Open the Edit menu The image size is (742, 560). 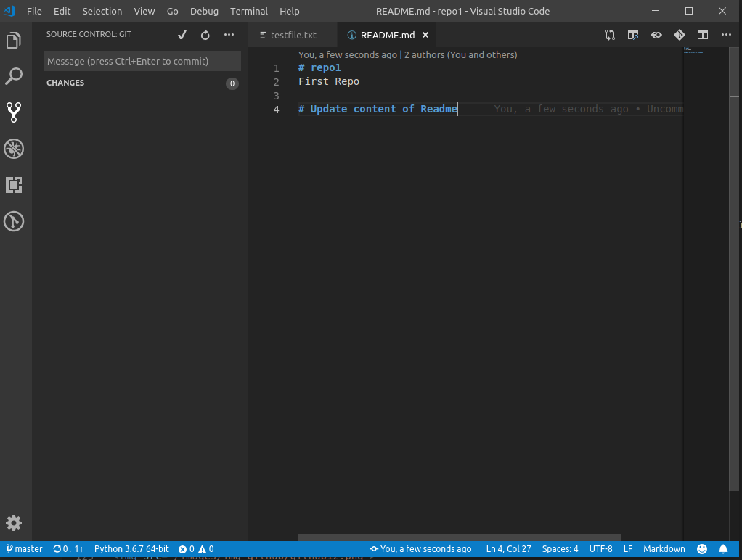point(62,11)
